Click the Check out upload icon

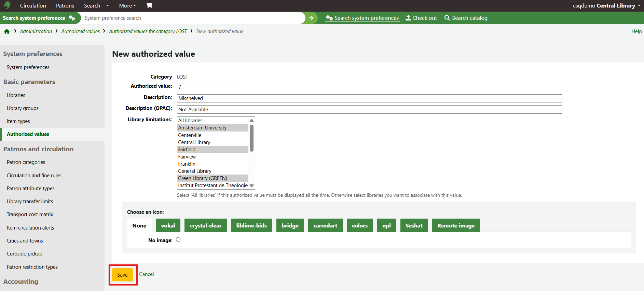408,18
